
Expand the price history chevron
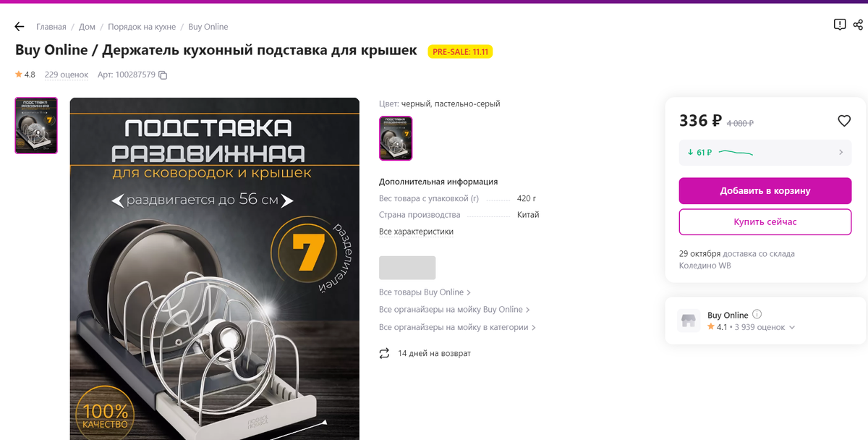pos(841,153)
